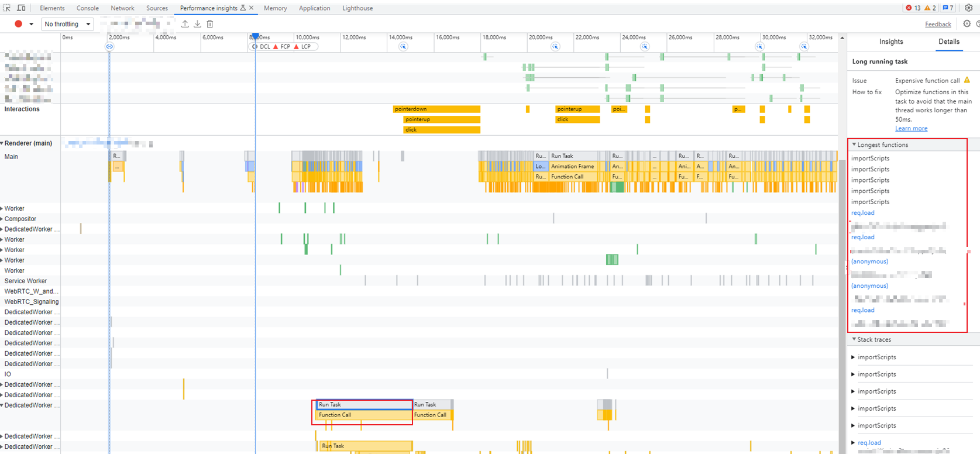This screenshot has height=454, width=980.
Task: Open first req.load link in Longest functions
Action: [x=862, y=212]
